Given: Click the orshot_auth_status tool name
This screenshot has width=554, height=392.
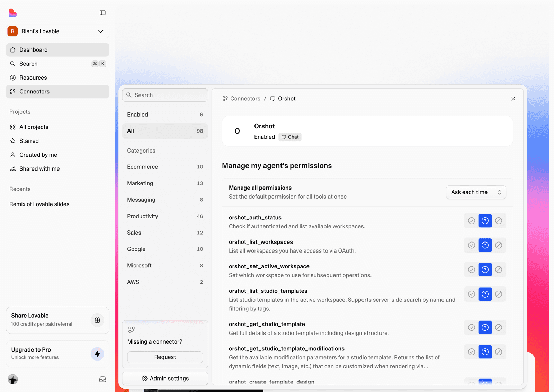Looking at the screenshot, I should coord(255,218).
